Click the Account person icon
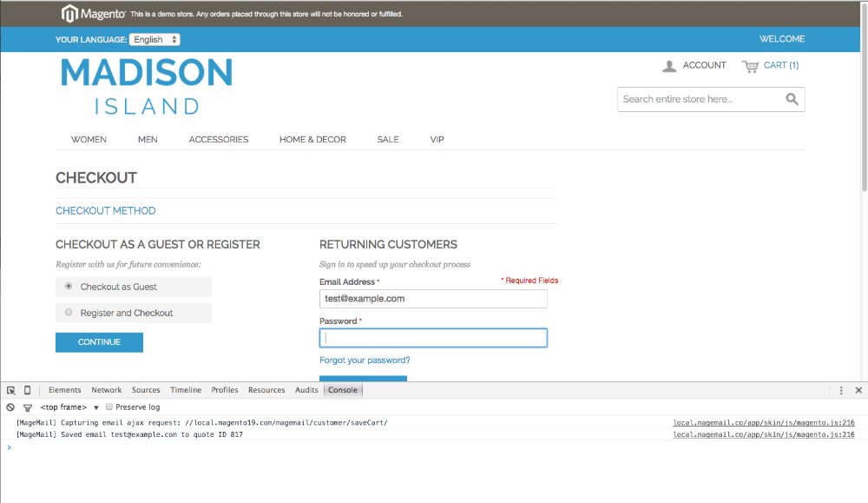The height and width of the screenshot is (503, 868). click(669, 66)
